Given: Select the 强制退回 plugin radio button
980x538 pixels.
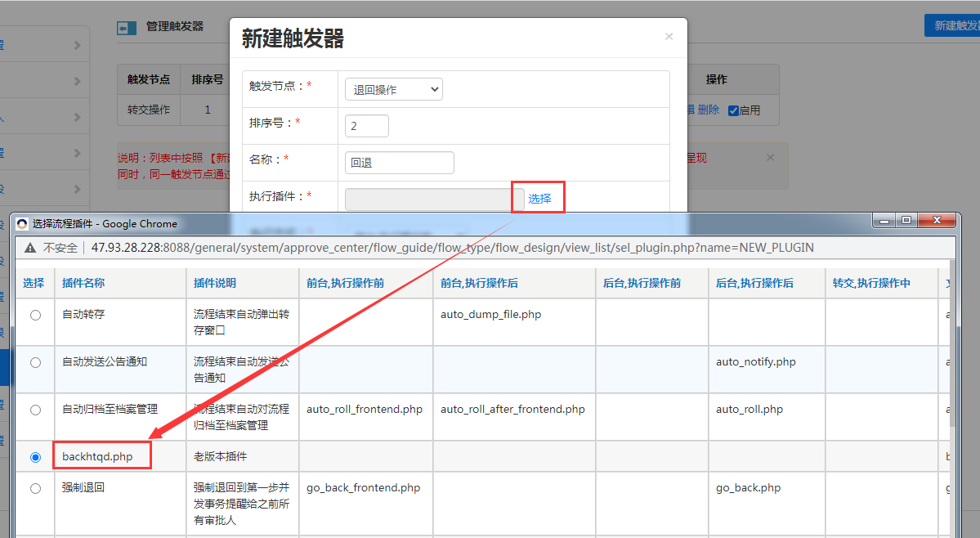Looking at the screenshot, I should [x=36, y=489].
